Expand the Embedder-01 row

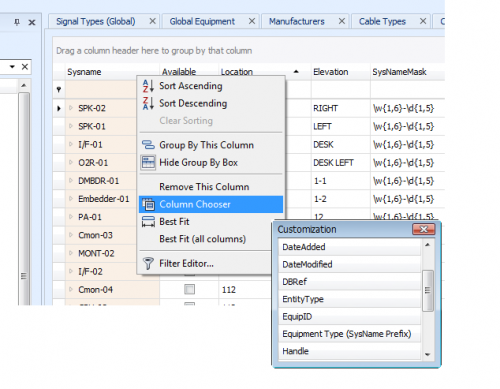pos(71,199)
